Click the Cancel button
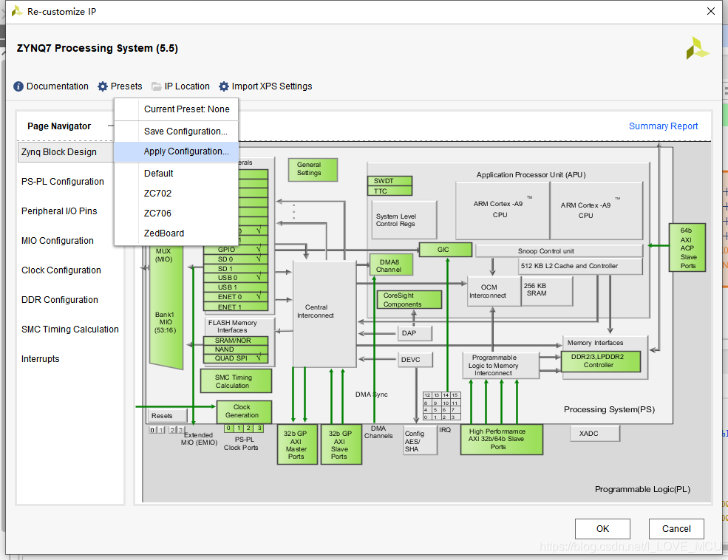Image resolution: width=728 pixels, height=560 pixels. (x=676, y=529)
